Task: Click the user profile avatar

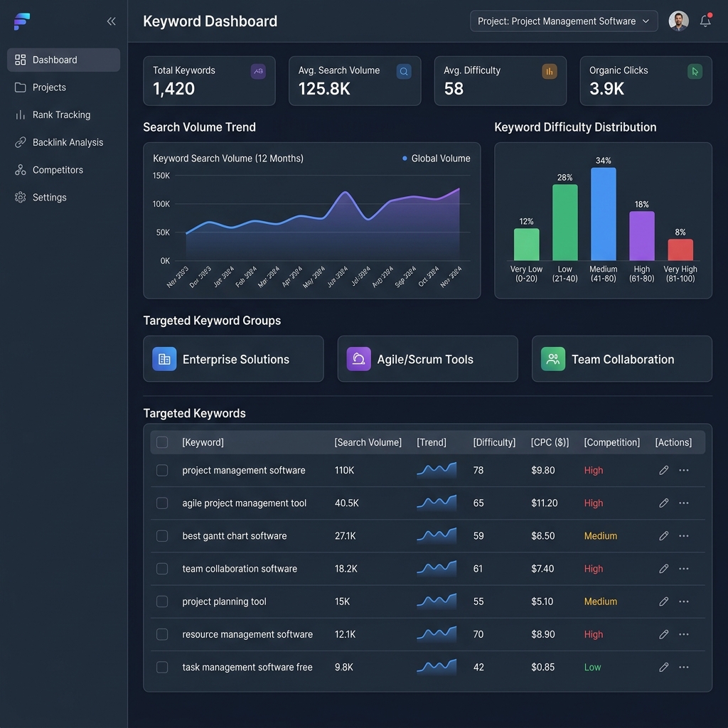Action: 678,21
